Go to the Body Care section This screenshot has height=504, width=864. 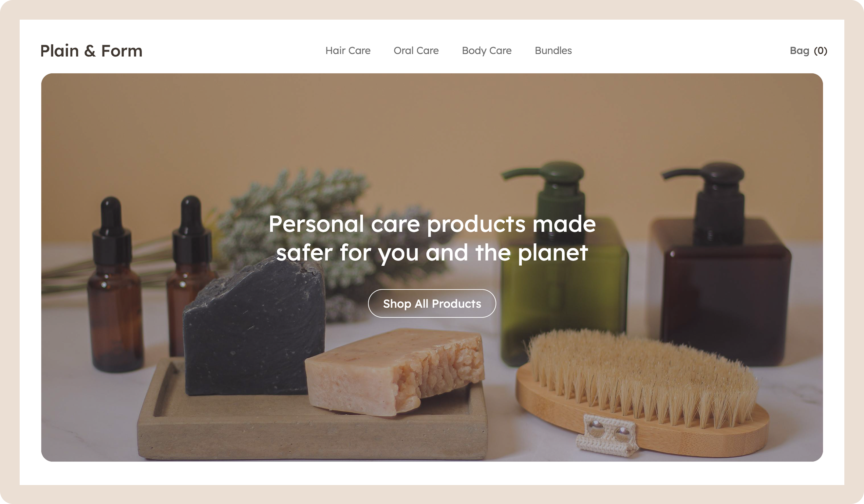point(486,51)
